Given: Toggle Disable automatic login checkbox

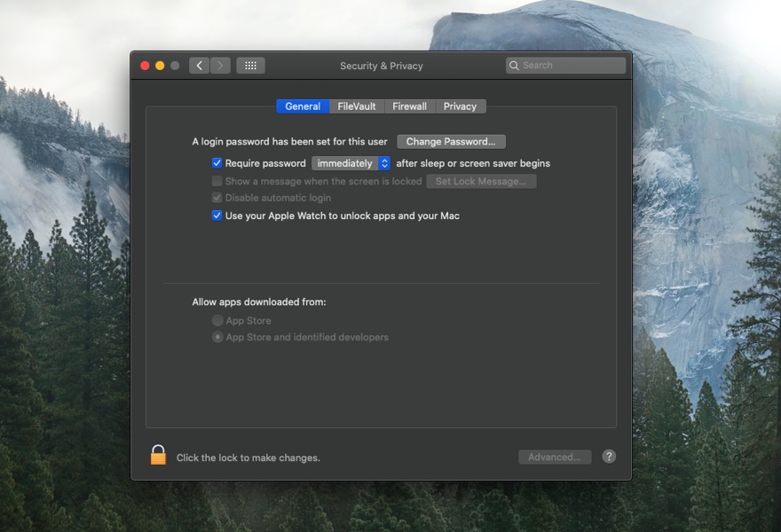Looking at the screenshot, I should (x=217, y=198).
